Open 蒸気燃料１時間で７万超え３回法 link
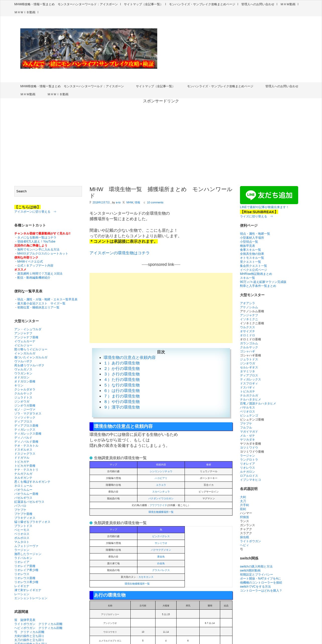The height and width of the screenshot is (644, 322). tap(40, 274)
